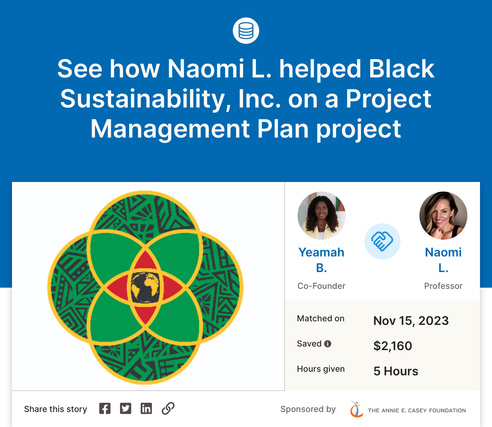Share this story on Twitter

coord(126,408)
